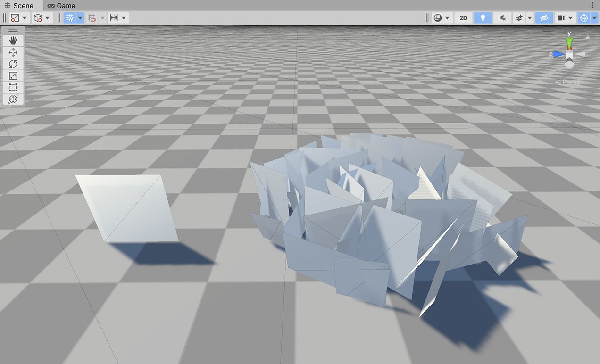Switch the Scene view to 2D mode
Screen dimensions: 600x364
(x=463, y=17)
